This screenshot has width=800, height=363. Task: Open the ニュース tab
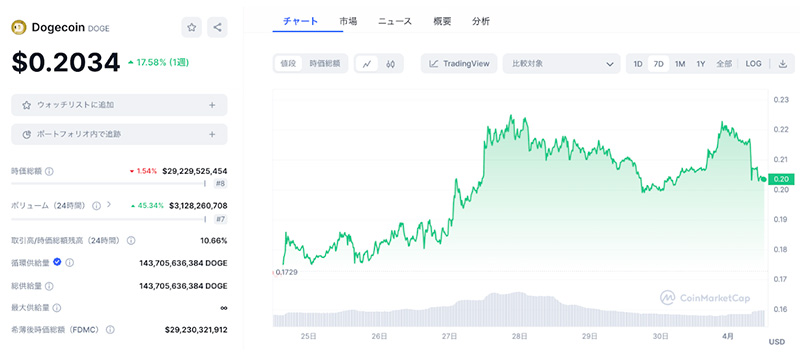pyautogui.click(x=394, y=21)
